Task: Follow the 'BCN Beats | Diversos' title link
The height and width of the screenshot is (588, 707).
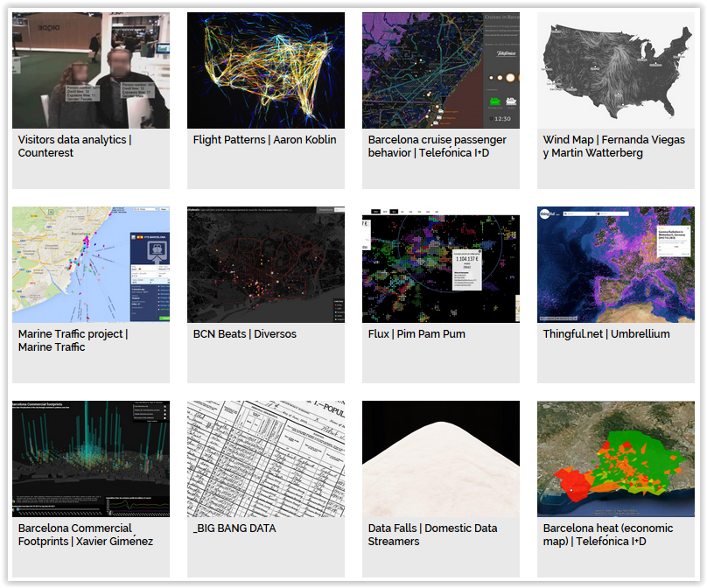Action: coord(244,334)
